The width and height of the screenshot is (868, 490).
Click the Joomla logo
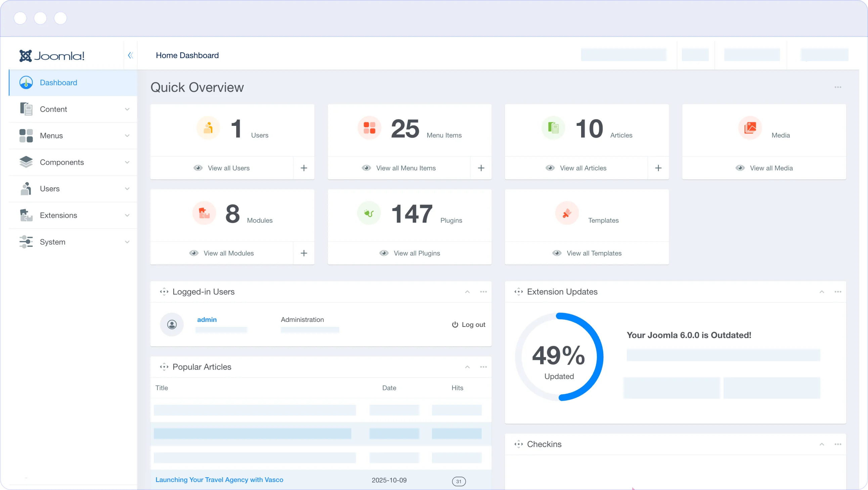tap(51, 56)
